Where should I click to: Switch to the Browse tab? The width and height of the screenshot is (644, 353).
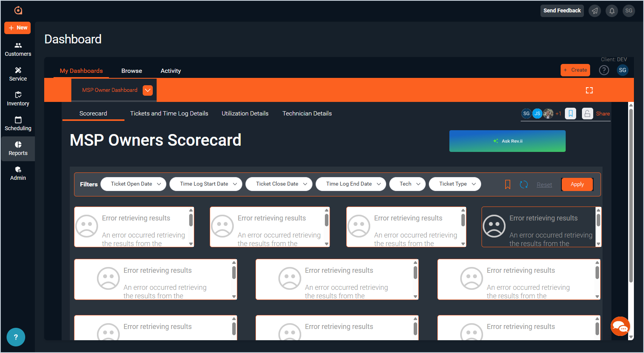pos(132,71)
